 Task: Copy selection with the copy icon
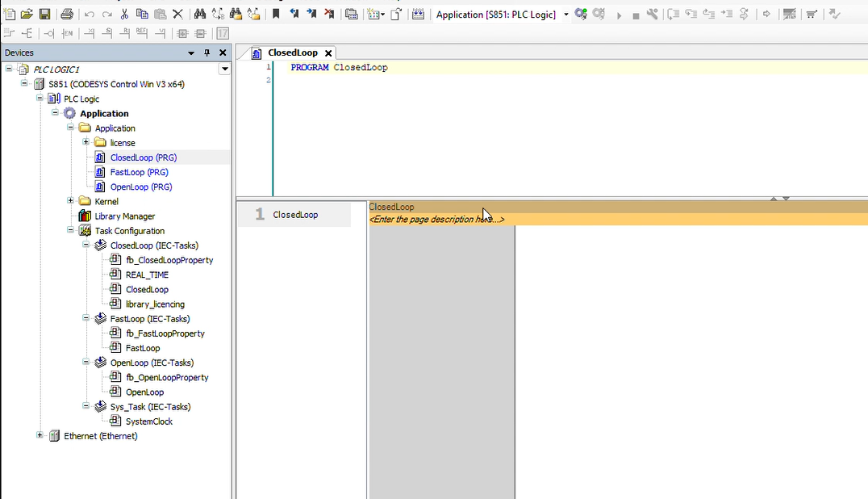[x=142, y=15]
